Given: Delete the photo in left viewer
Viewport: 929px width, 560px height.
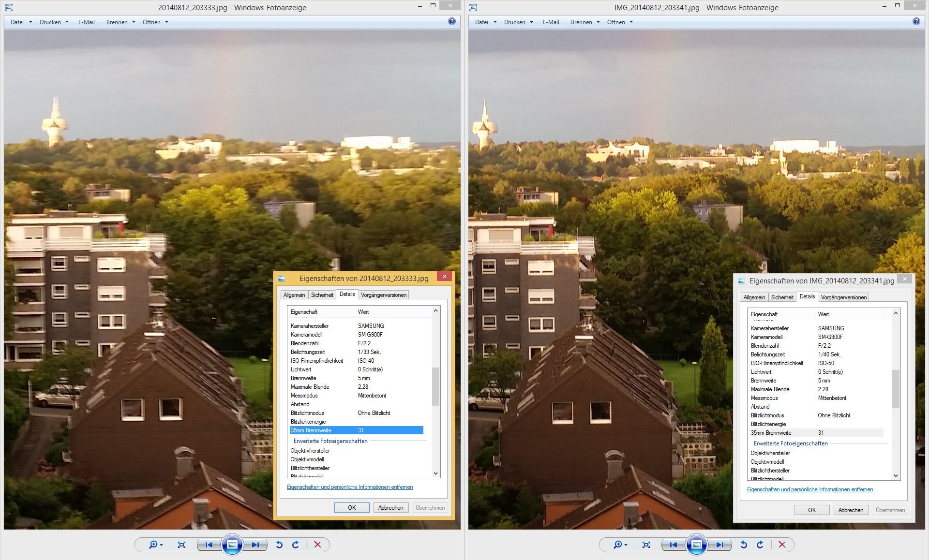Looking at the screenshot, I should click(x=317, y=545).
